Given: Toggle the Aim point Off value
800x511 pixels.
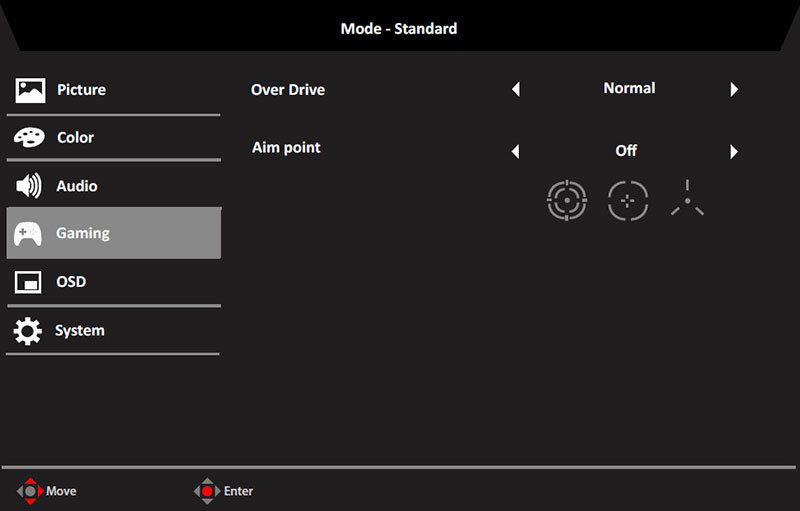Looking at the screenshot, I should pos(626,151).
